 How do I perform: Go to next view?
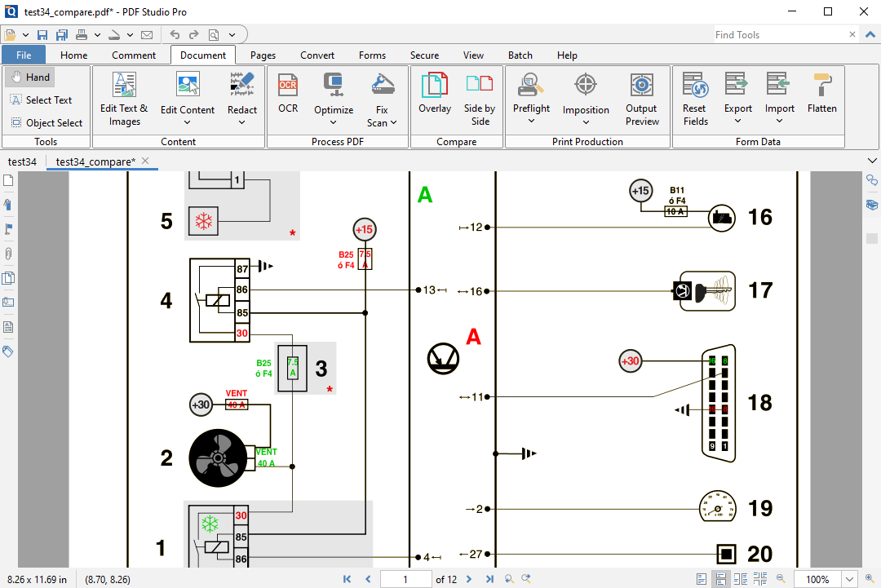pyautogui.click(x=526, y=579)
